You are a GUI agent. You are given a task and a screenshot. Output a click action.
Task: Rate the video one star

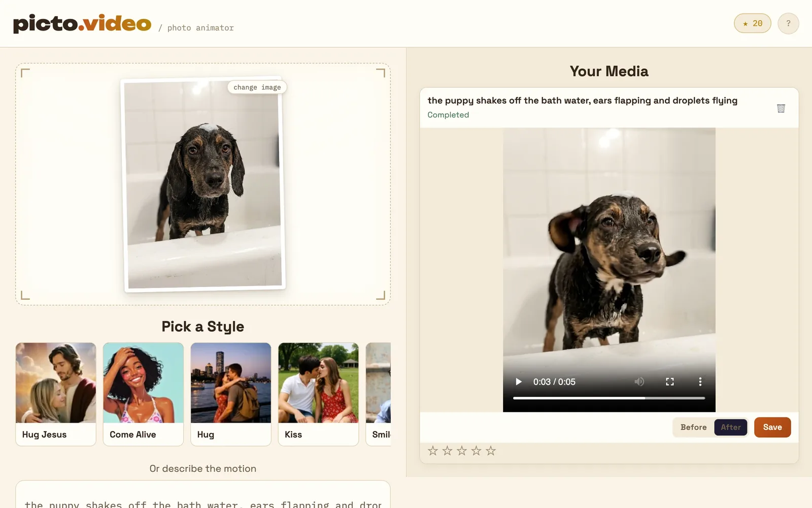[432, 451]
